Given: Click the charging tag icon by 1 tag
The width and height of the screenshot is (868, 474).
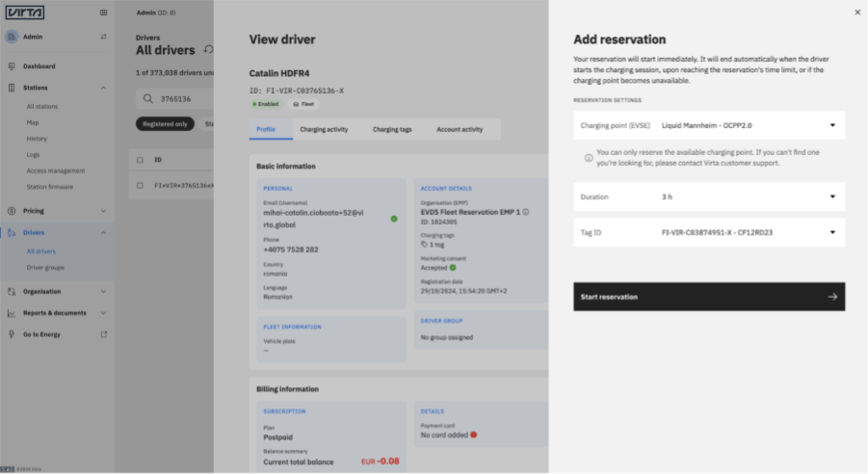Looking at the screenshot, I should tap(424, 244).
